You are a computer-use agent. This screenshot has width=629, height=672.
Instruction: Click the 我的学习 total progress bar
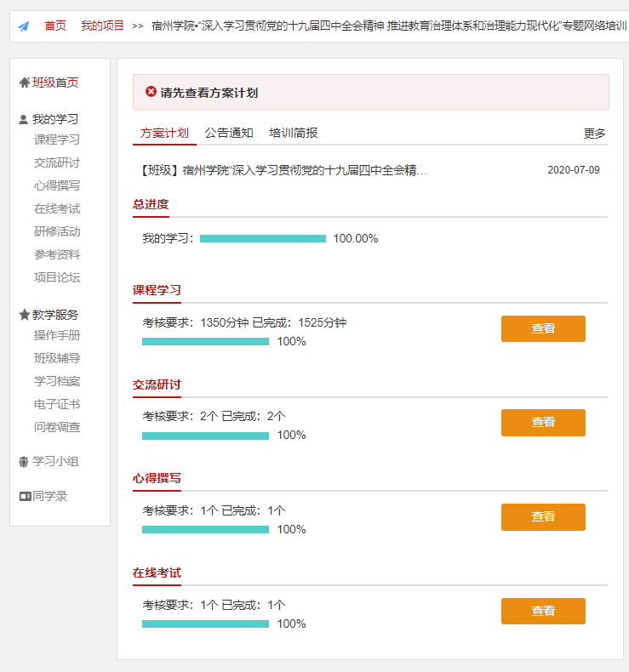pyautogui.click(x=263, y=239)
